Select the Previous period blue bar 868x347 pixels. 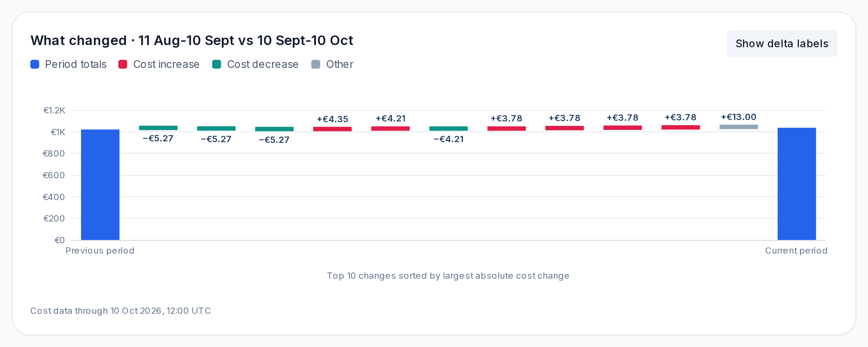pyautogui.click(x=100, y=185)
